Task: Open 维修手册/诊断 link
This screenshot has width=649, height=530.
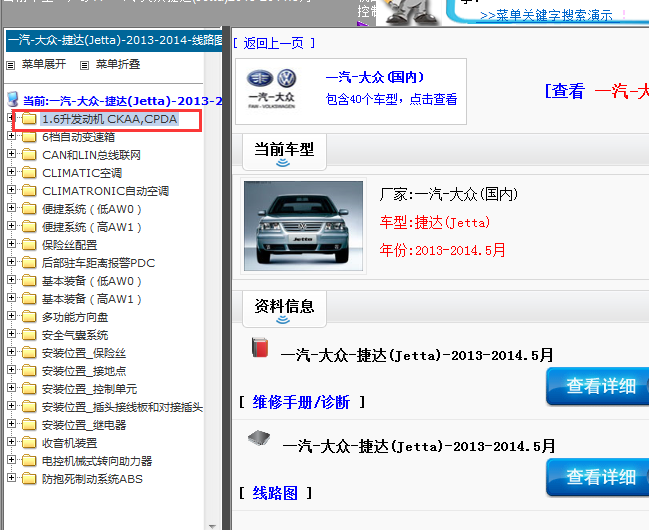Action: click(x=301, y=402)
